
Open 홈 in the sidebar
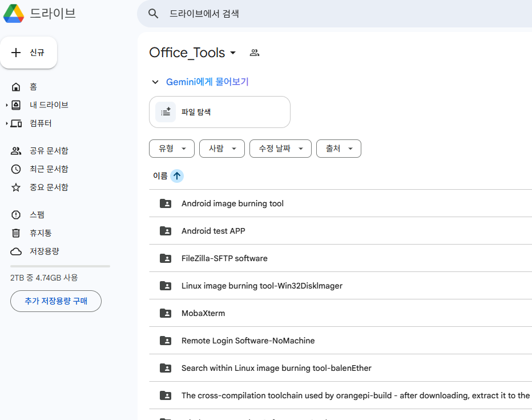33,87
